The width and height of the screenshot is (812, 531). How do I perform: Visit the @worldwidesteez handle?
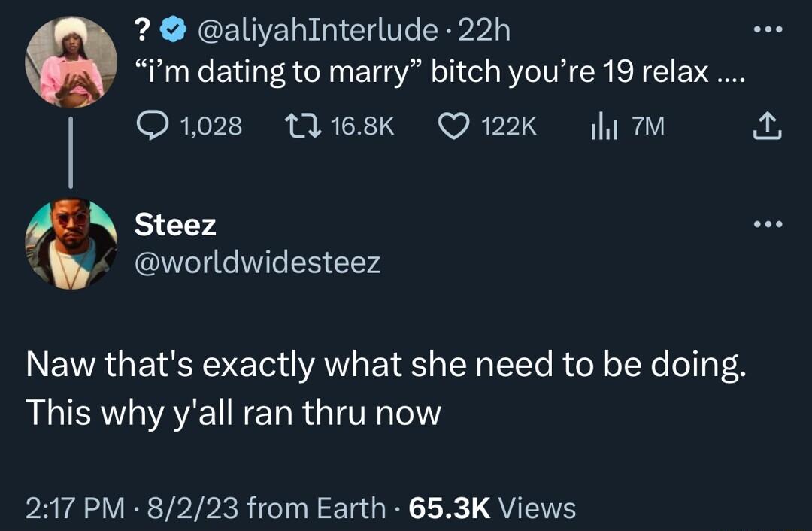(x=257, y=262)
